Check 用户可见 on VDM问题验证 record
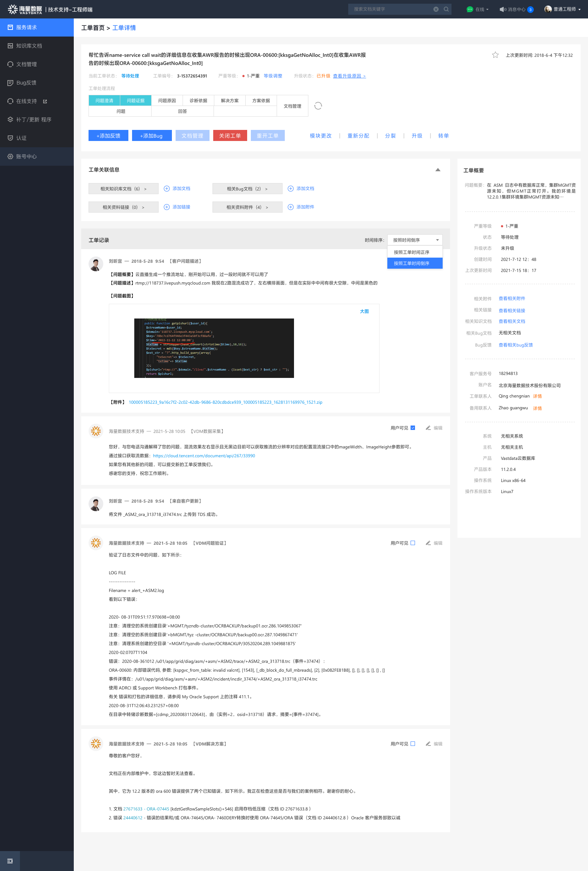 pyautogui.click(x=413, y=543)
